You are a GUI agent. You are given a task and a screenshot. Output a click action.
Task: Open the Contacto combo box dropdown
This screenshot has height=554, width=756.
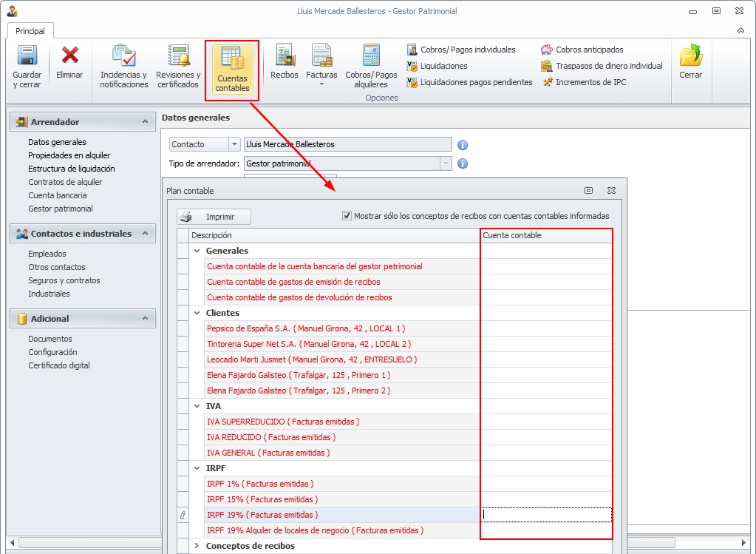(x=234, y=144)
